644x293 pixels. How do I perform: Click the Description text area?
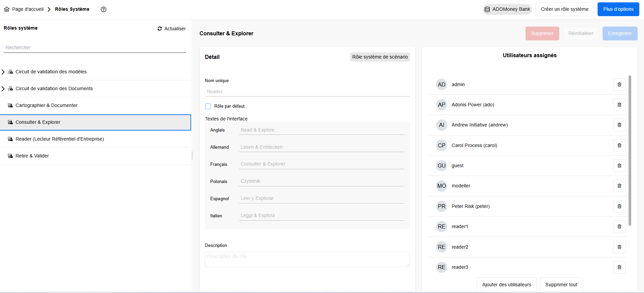(307, 259)
